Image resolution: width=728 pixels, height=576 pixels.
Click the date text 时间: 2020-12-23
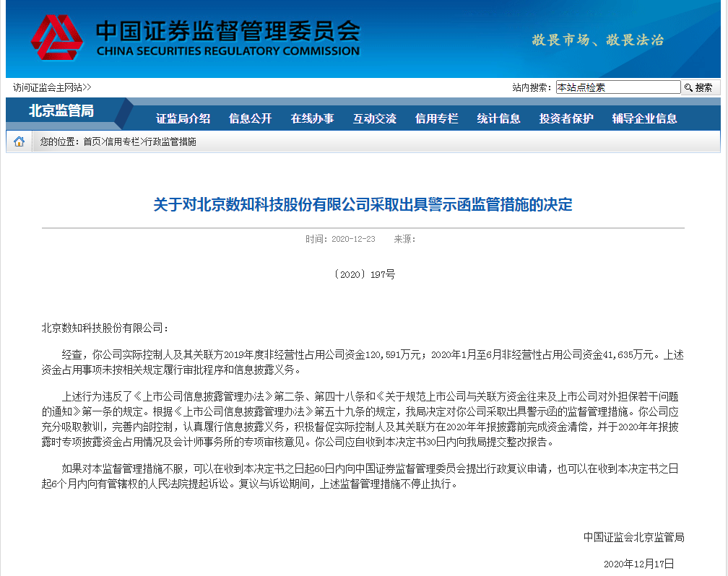pos(340,239)
